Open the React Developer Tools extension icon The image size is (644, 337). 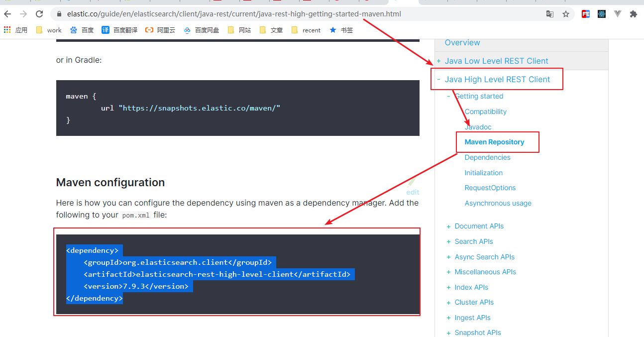point(602,14)
